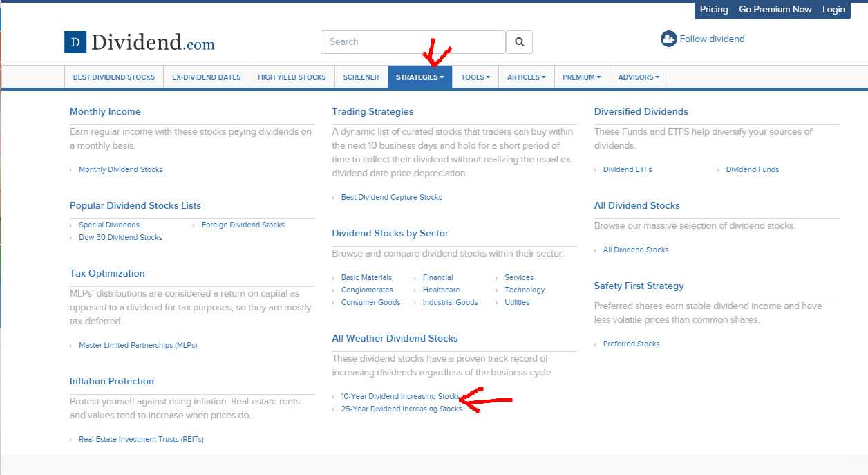Select Conglomerates sector
The height and width of the screenshot is (475, 868).
[367, 290]
